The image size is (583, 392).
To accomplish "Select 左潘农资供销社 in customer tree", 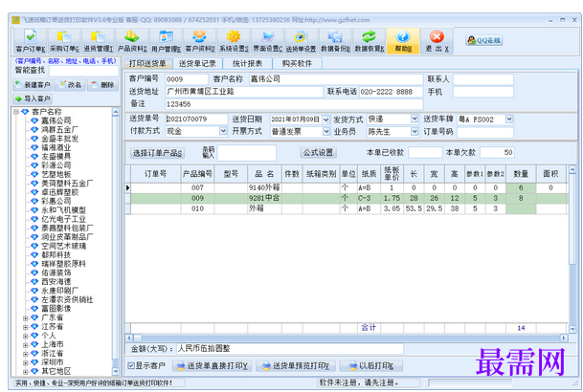I will [67, 299].
